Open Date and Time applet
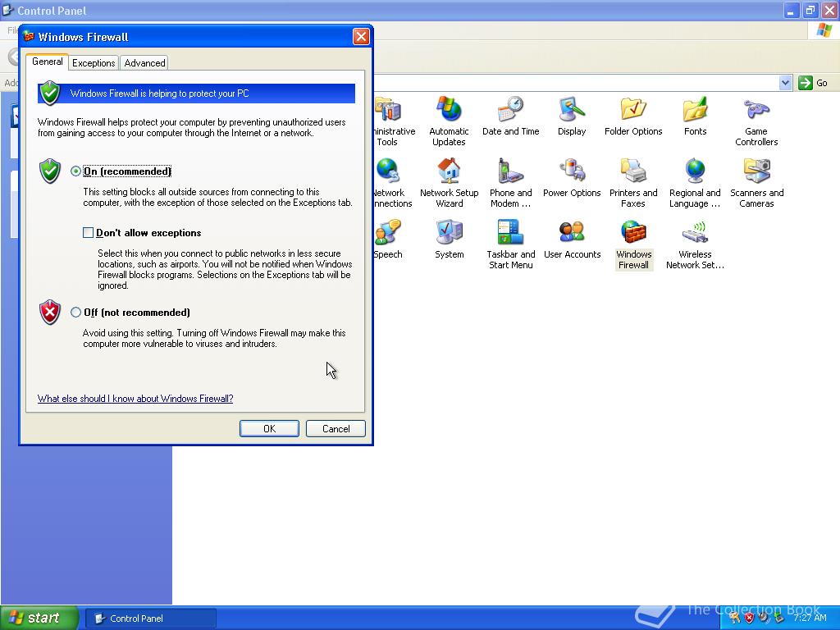 click(510, 116)
